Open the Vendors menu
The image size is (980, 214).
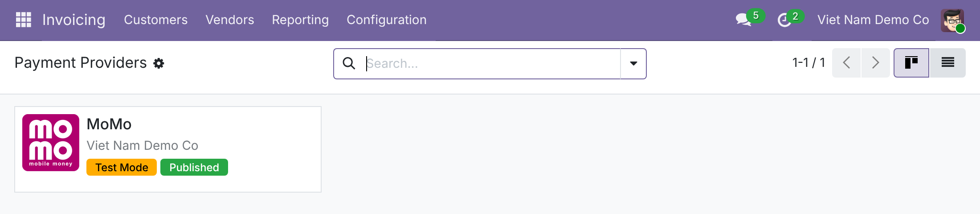[x=230, y=20]
